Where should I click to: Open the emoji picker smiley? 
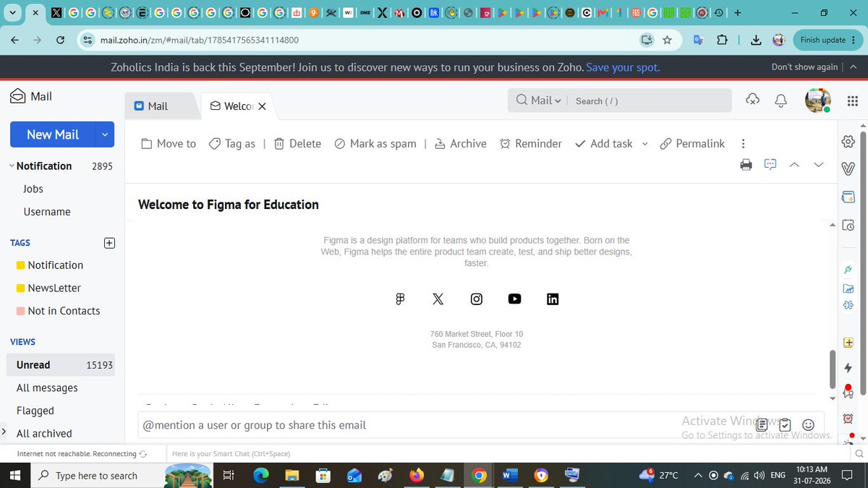coord(809,425)
